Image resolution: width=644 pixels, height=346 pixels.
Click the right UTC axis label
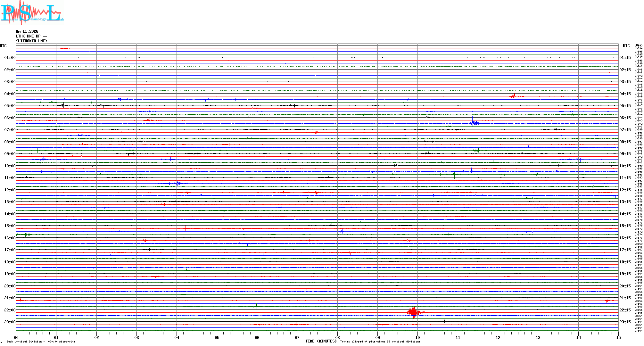coord(626,46)
